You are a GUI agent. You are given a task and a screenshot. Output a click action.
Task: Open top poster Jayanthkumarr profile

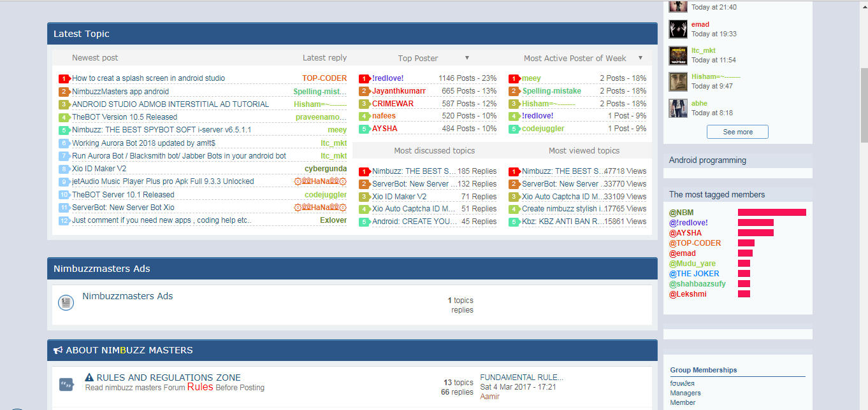(399, 91)
